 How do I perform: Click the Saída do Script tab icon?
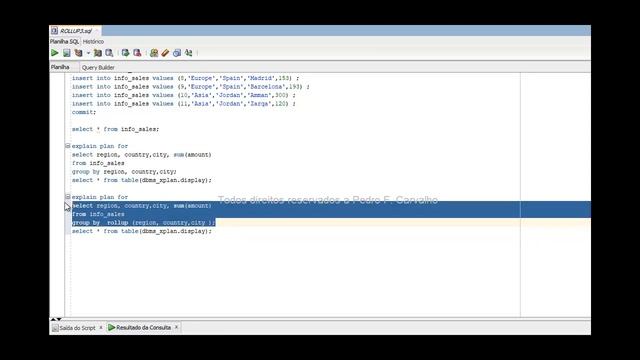coord(55,328)
